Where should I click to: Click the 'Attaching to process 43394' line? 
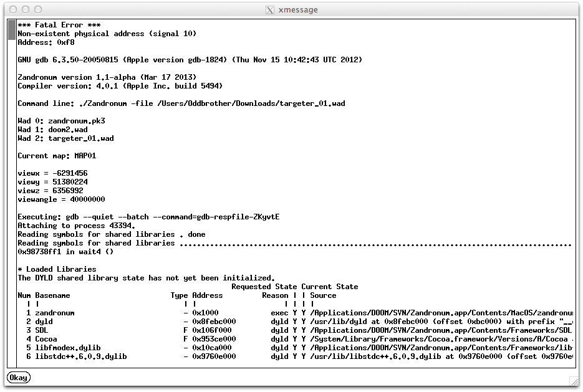click(x=76, y=226)
